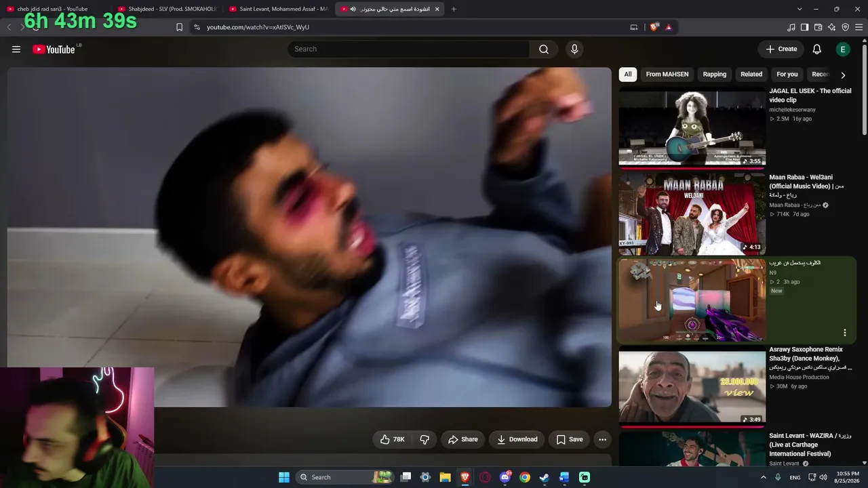The width and height of the screenshot is (868, 488).
Task: Switch input language from ENG
Action: pos(795,477)
